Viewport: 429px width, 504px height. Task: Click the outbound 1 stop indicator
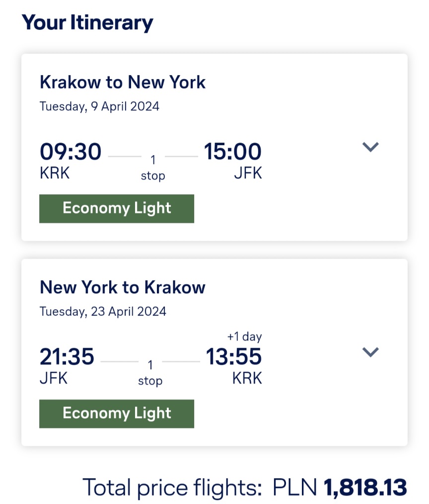[153, 168]
